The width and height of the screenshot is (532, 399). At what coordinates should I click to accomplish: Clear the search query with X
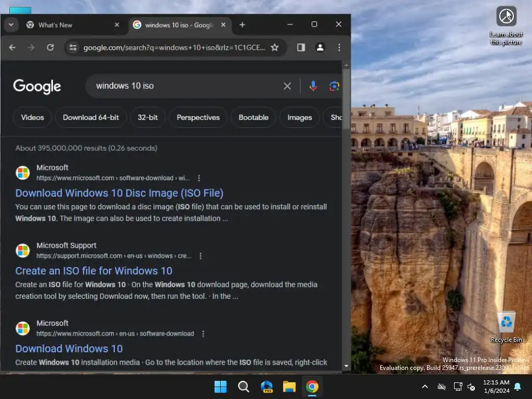pyautogui.click(x=287, y=86)
